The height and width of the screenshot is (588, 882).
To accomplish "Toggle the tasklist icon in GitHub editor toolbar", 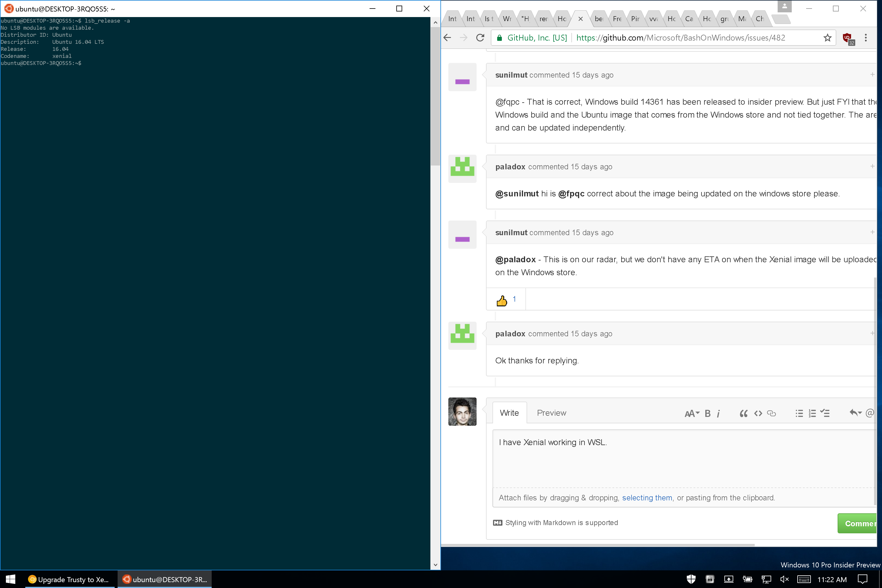I will click(826, 413).
